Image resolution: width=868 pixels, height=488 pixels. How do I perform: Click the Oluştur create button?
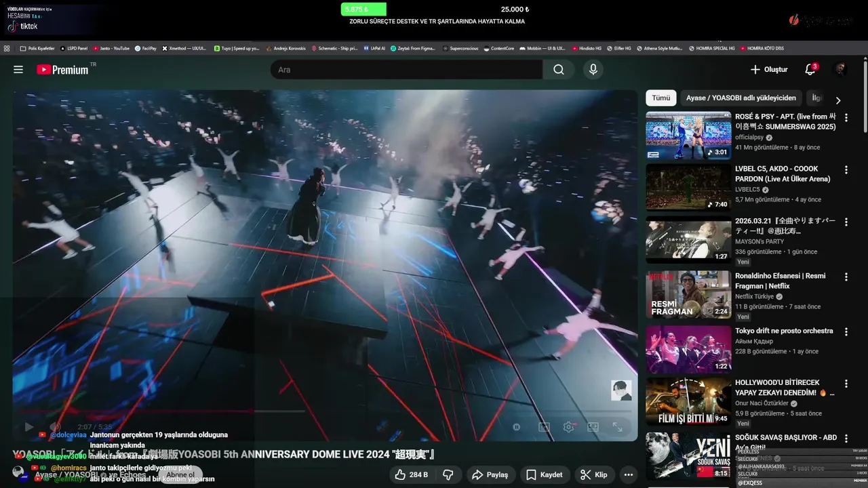coord(769,70)
